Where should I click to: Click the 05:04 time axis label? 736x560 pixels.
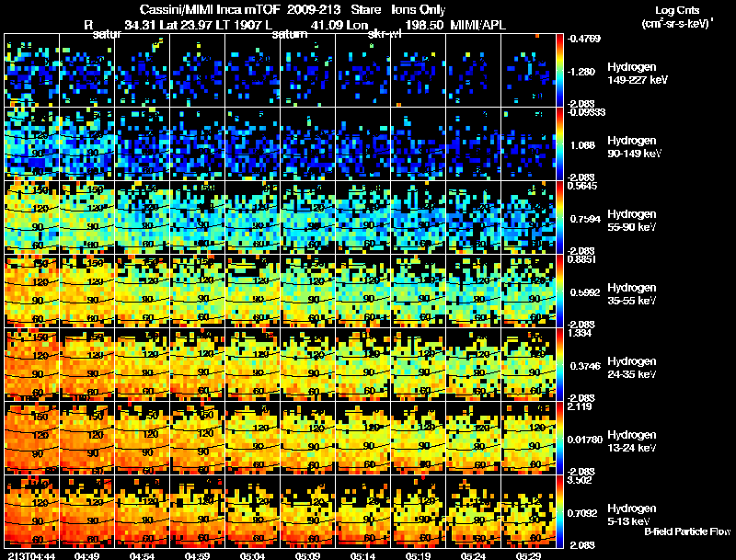252,555
